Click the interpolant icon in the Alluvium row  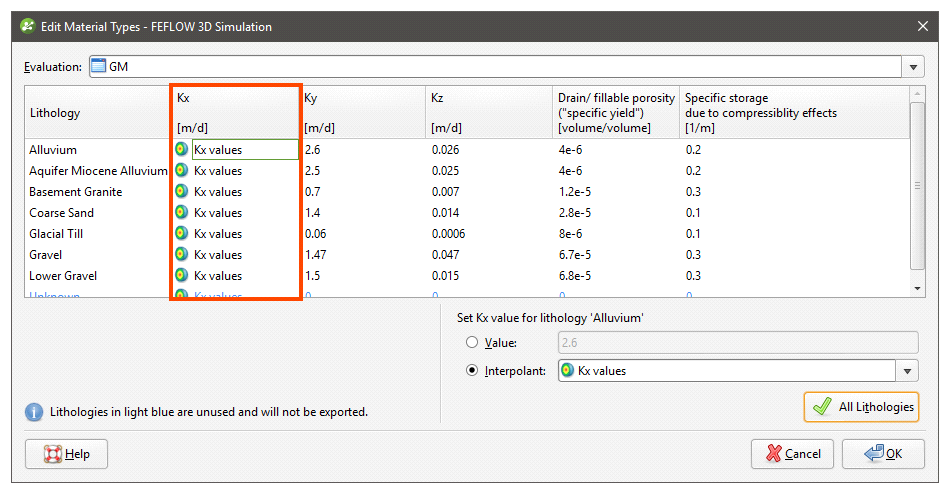coord(181,150)
